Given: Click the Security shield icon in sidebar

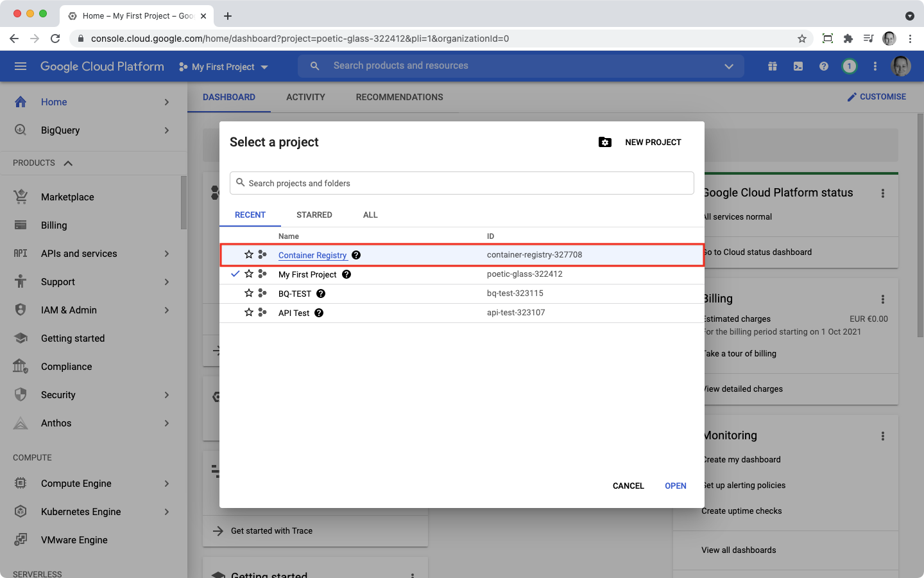Looking at the screenshot, I should 21,394.
